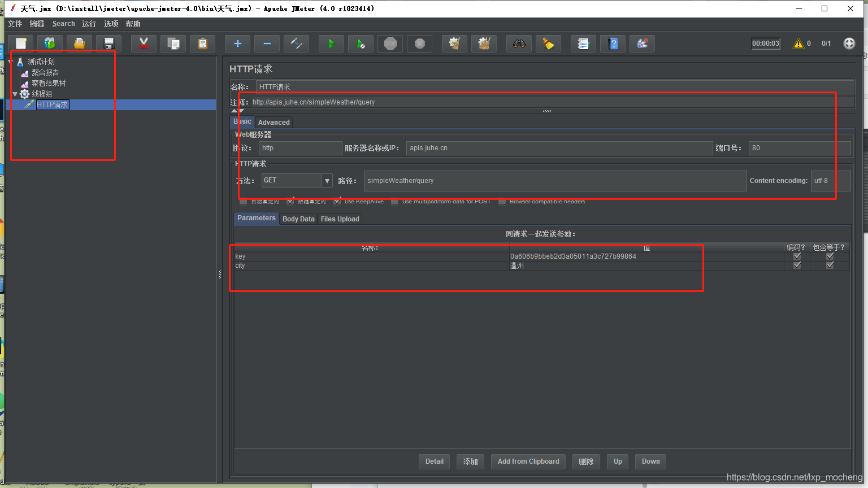
Task: Open the 选项 menu
Action: click(x=111, y=24)
